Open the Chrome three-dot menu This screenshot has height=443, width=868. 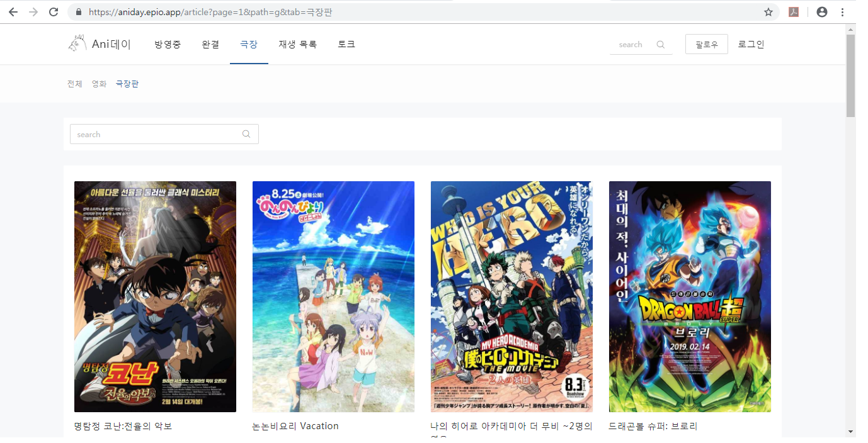tap(842, 12)
